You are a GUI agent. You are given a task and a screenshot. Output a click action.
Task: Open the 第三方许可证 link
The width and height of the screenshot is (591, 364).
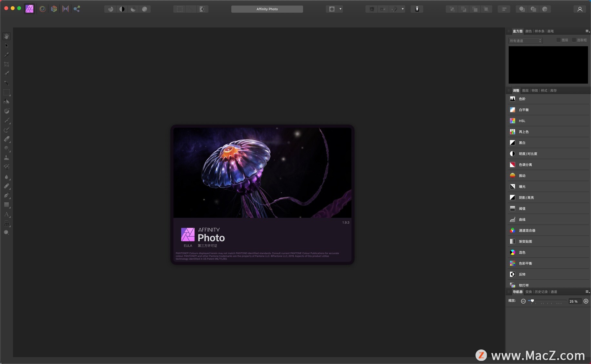(x=207, y=246)
